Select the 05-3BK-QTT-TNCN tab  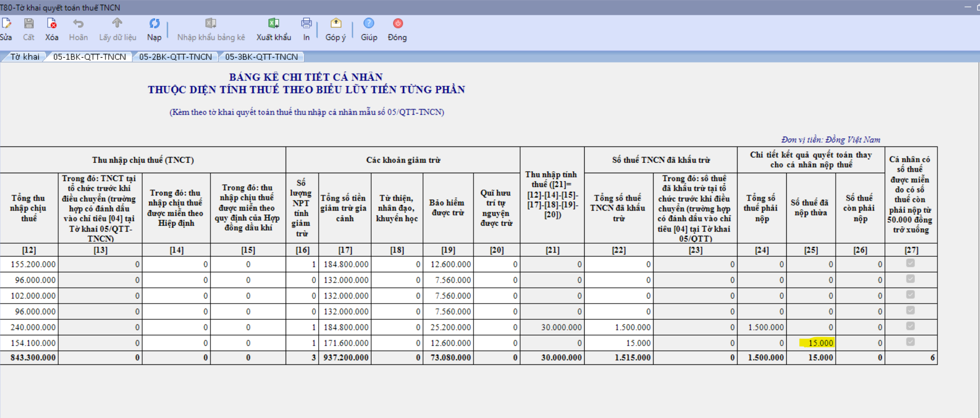pyautogui.click(x=261, y=57)
